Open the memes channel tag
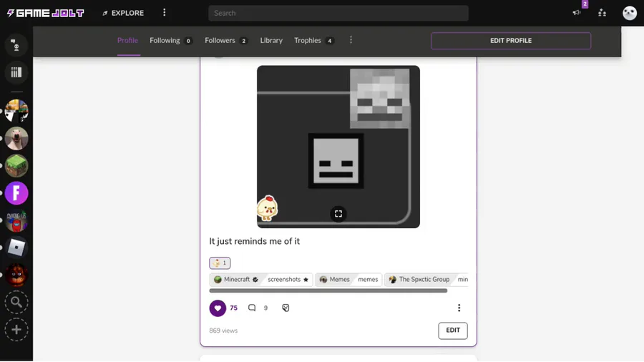The height and width of the screenshot is (362, 644). click(x=368, y=280)
